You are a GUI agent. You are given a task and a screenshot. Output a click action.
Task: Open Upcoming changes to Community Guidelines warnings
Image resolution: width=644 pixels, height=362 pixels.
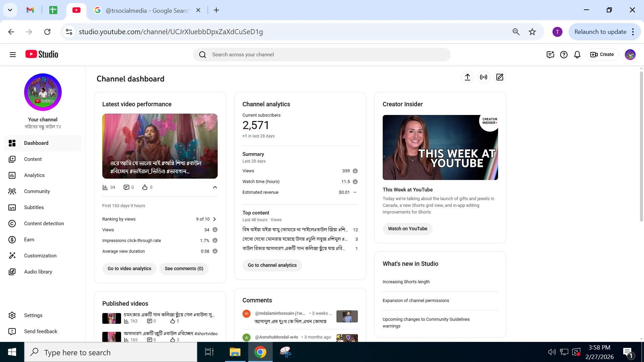(x=426, y=323)
